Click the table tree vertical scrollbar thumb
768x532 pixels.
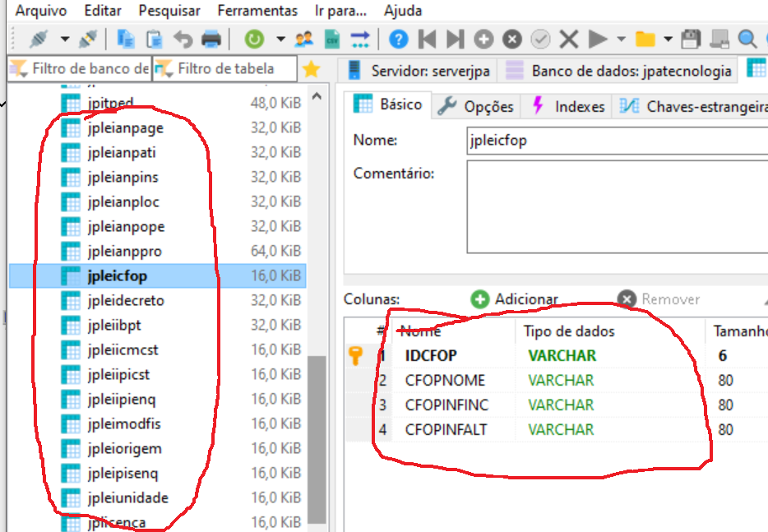(x=317, y=439)
